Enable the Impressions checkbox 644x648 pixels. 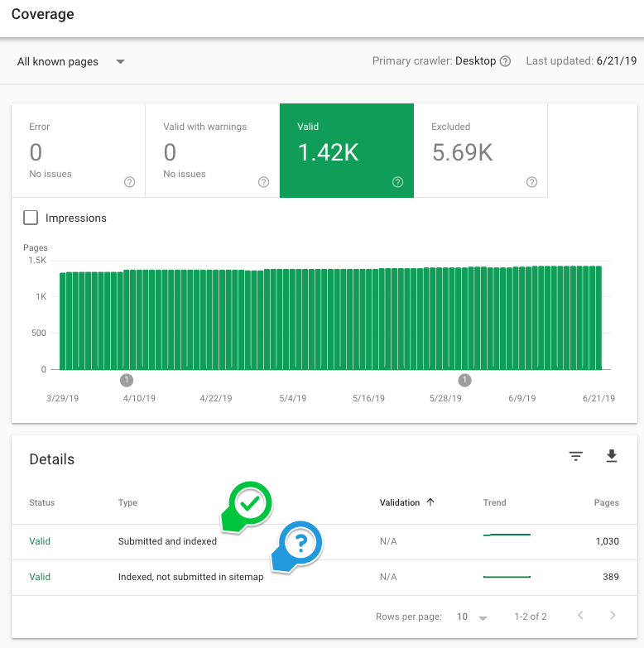31,218
